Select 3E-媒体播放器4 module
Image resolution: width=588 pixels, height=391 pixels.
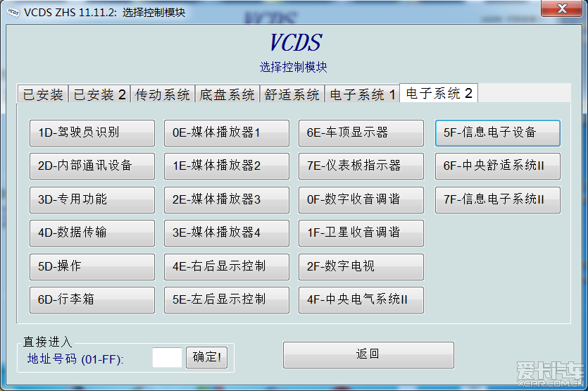coord(227,232)
